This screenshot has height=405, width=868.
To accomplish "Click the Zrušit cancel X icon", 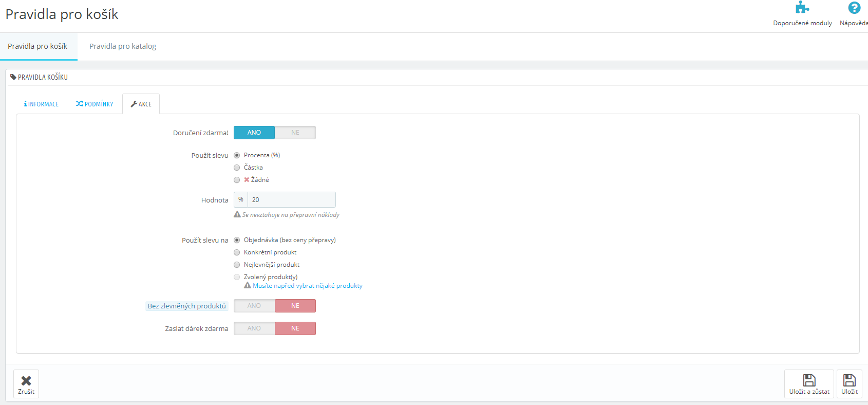I will pyautogui.click(x=26, y=380).
